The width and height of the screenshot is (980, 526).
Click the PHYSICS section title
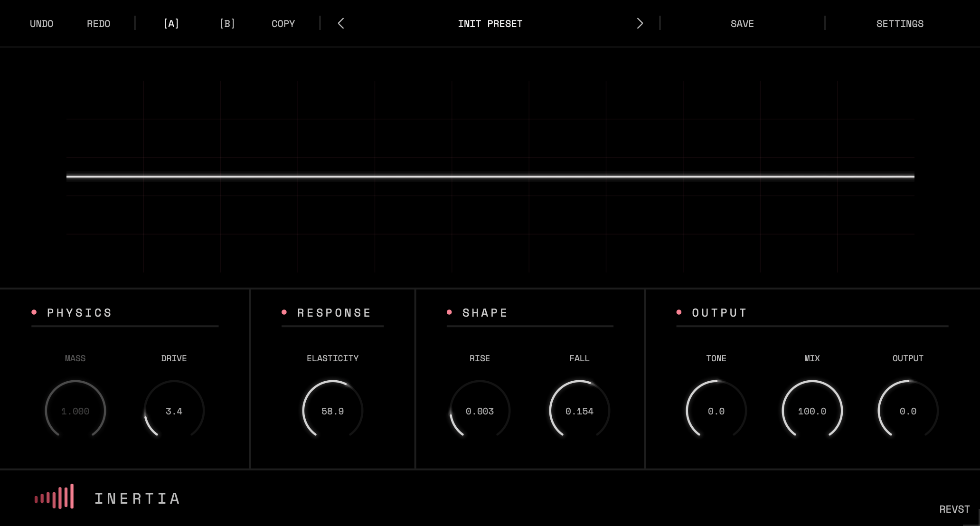tap(79, 313)
